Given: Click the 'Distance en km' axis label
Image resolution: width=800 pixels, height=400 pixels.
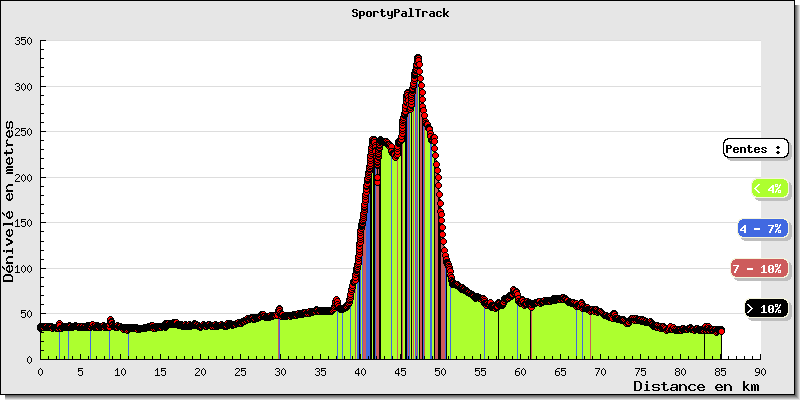Looking at the screenshot, I should pyautogui.click(x=696, y=386).
